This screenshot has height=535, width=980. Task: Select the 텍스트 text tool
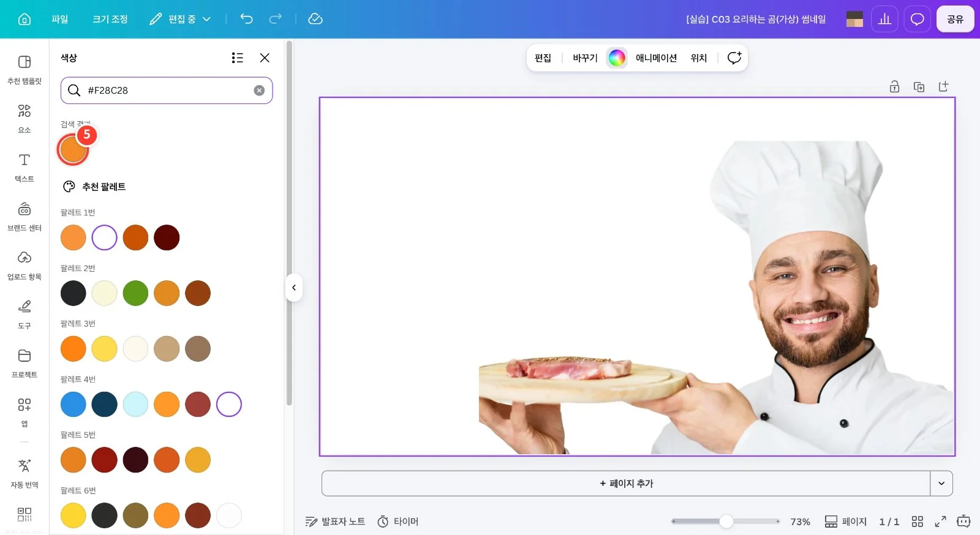tap(24, 168)
